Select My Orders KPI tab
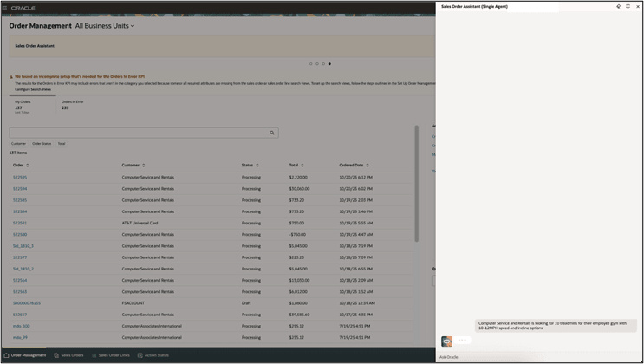Image resolution: width=644 pixels, height=364 pixels. (32, 107)
